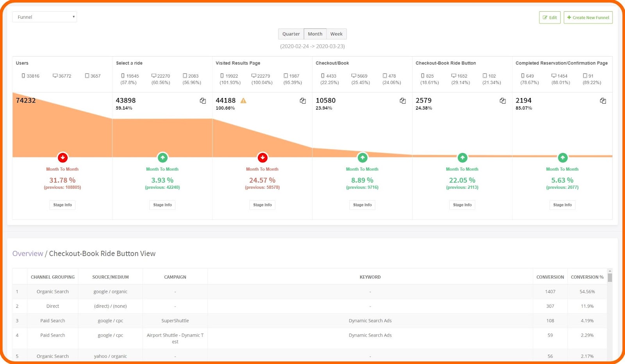Switch to the Quarter time range
This screenshot has height=364, width=625.
click(x=291, y=34)
